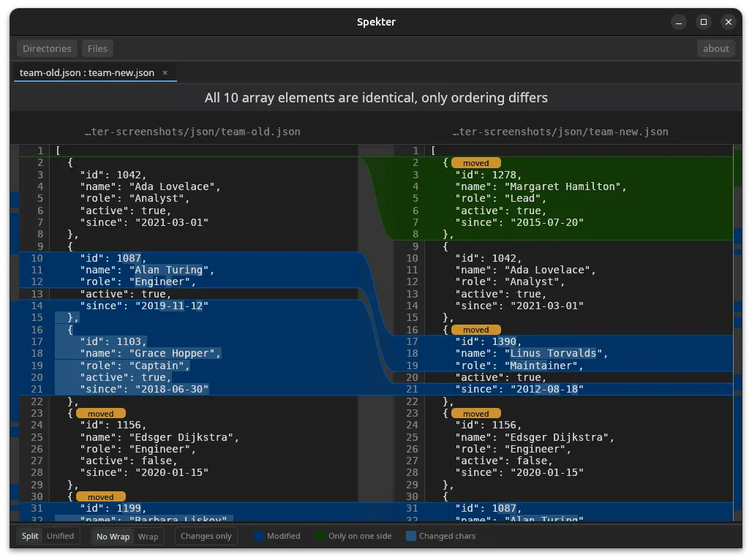This screenshot has height=560, width=752.
Task: Click "active": false in left pane
Action: point(129,461)
